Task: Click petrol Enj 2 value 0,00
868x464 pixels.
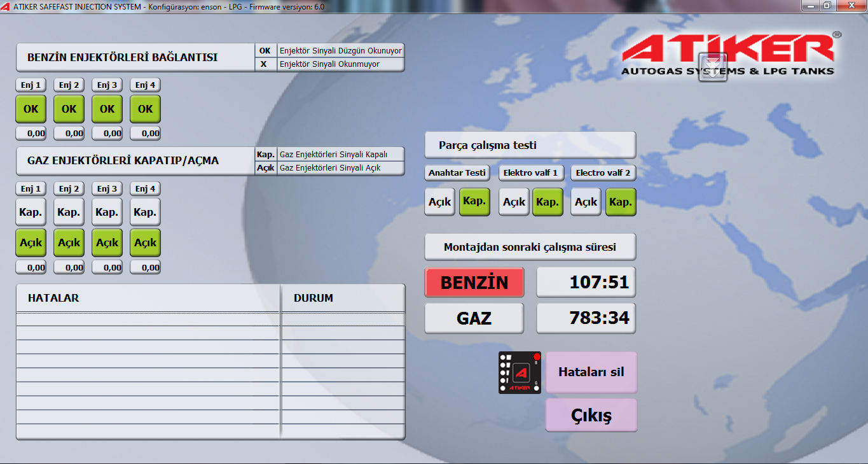Action: coord(69,134)
